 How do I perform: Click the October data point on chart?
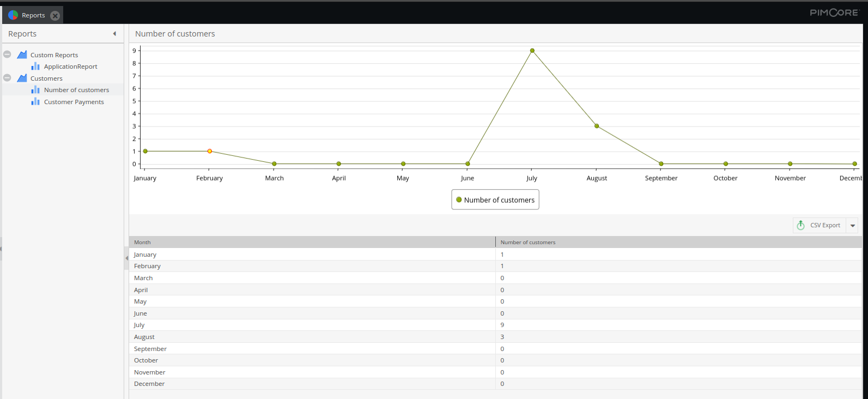pos(726,164)
